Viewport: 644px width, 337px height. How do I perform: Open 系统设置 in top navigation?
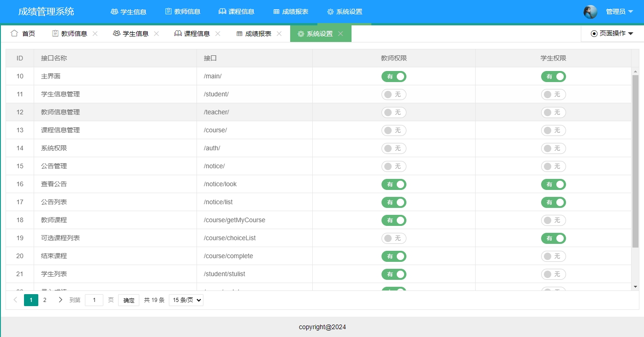click(x=345, y=12)
